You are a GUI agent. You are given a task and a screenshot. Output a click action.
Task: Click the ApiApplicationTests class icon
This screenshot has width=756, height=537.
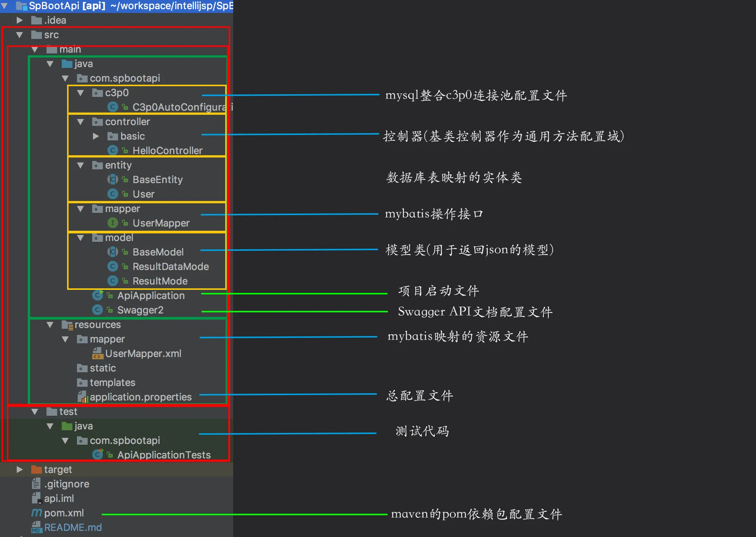(x=98, y=454)
